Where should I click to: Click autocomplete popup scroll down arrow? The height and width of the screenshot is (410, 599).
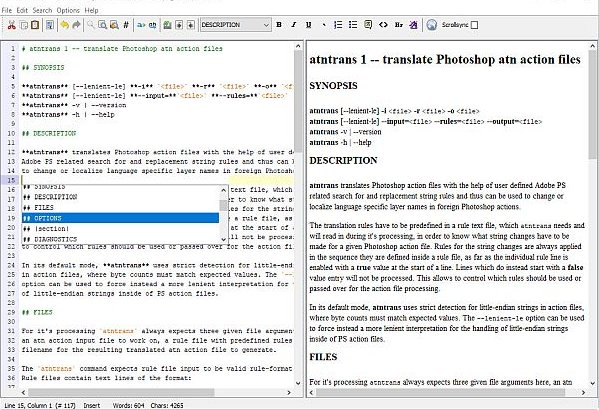224,239
